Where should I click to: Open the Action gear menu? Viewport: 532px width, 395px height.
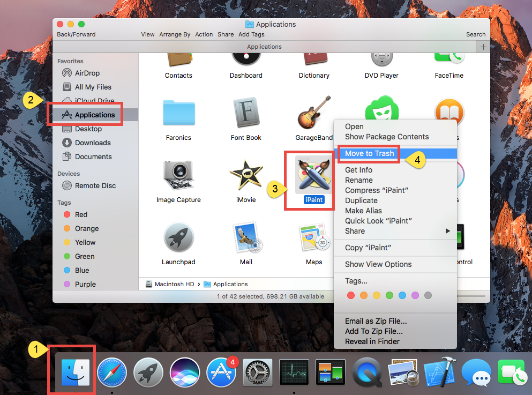point(204,34)
